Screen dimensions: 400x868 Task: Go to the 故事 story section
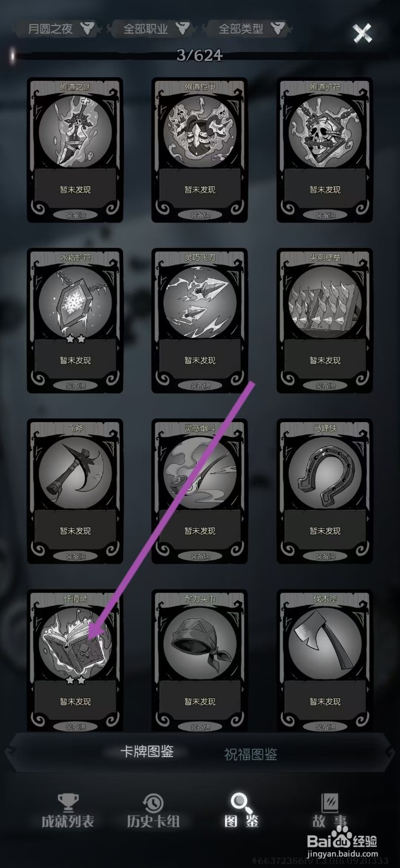tap(330, 811)
